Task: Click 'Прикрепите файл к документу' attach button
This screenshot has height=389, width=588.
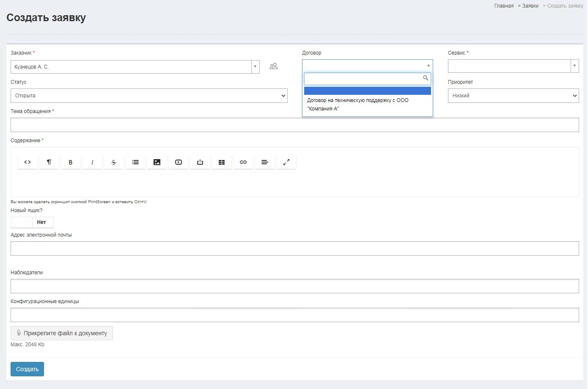Action: pos(62,333)
